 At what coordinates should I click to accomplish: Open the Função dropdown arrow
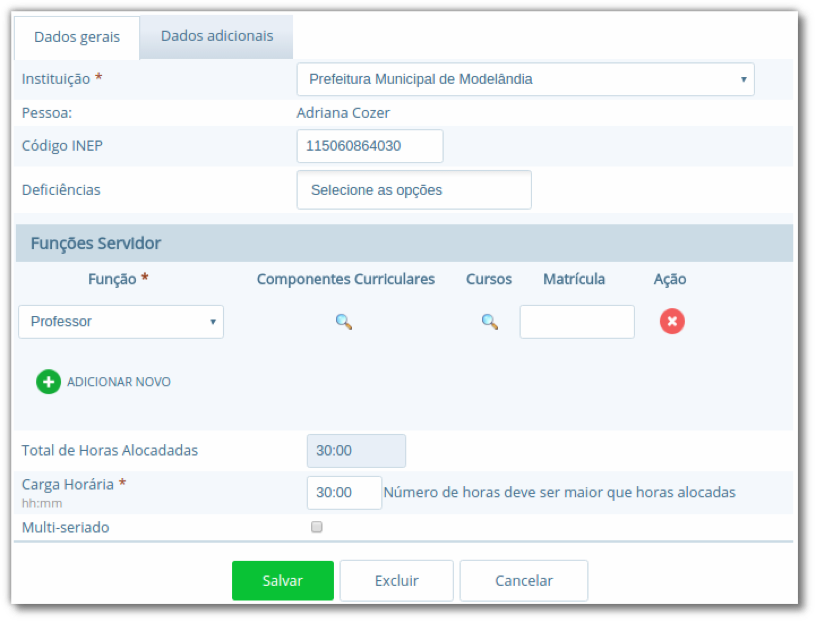tap(210, 322)
